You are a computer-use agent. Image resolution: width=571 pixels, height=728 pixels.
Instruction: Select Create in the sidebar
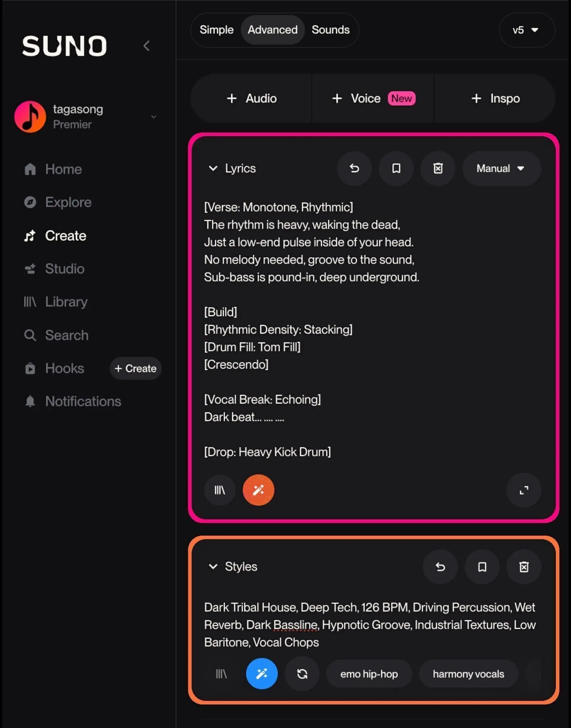click(55, 236)
